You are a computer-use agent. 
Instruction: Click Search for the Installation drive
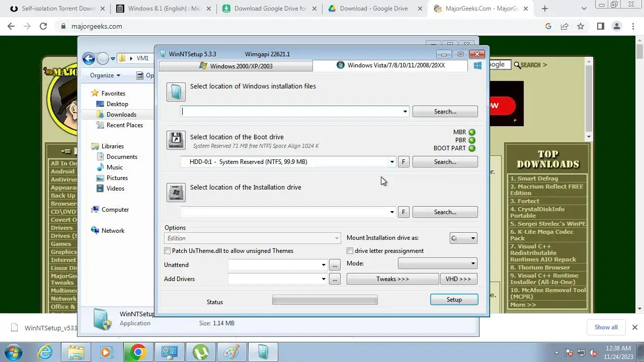coord(445,212)
